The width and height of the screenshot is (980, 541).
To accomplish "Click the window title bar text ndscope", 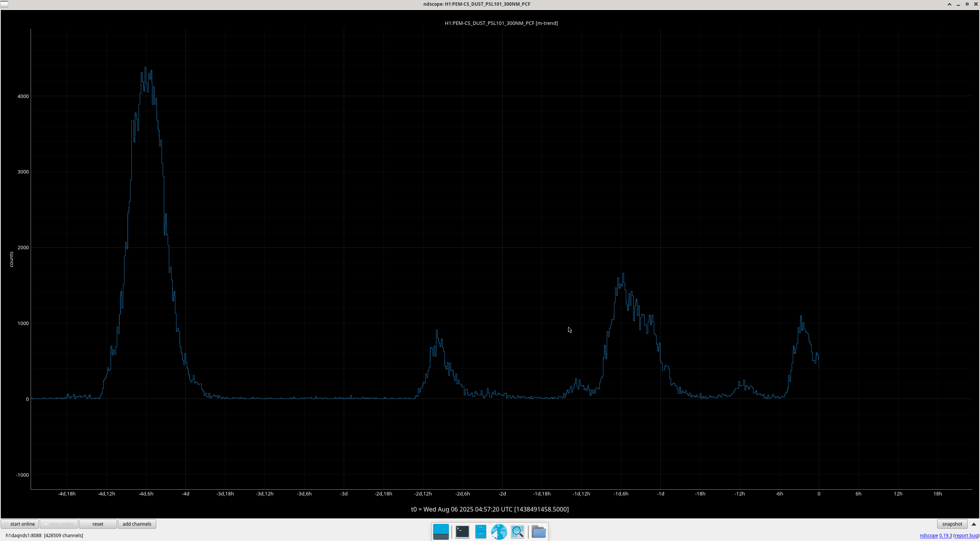I will click(477, 4).
